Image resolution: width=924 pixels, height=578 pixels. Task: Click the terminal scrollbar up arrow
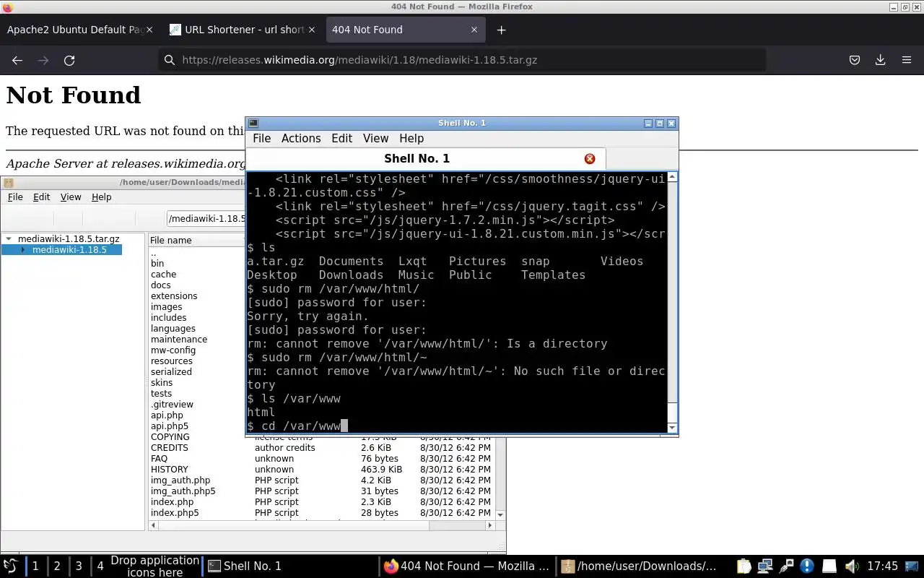pos(673,177)
